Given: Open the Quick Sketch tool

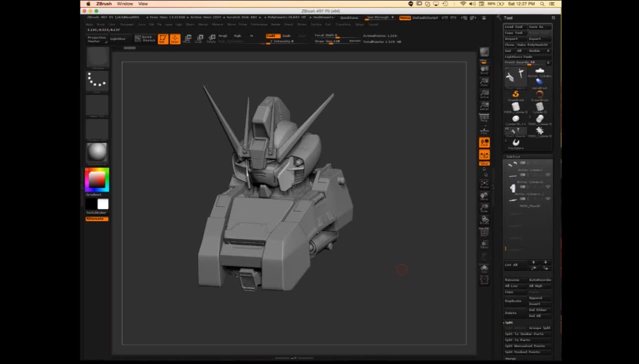Looking at the screenshot, I should (145, 38).
